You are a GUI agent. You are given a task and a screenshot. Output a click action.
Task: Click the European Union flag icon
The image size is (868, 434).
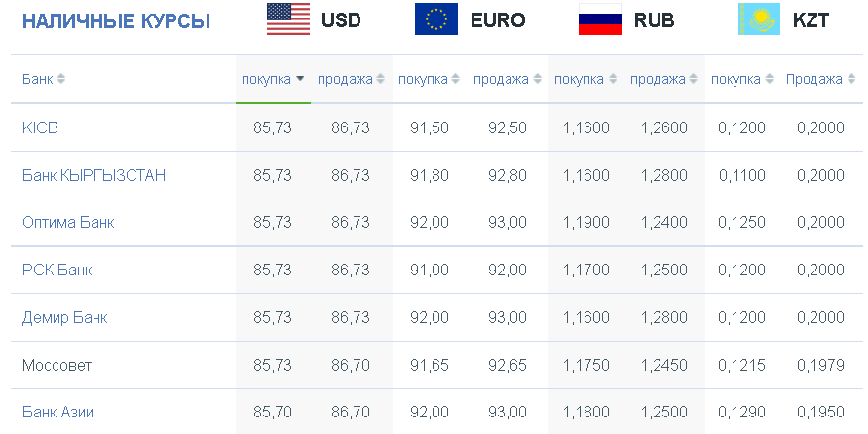click(436, 19)
